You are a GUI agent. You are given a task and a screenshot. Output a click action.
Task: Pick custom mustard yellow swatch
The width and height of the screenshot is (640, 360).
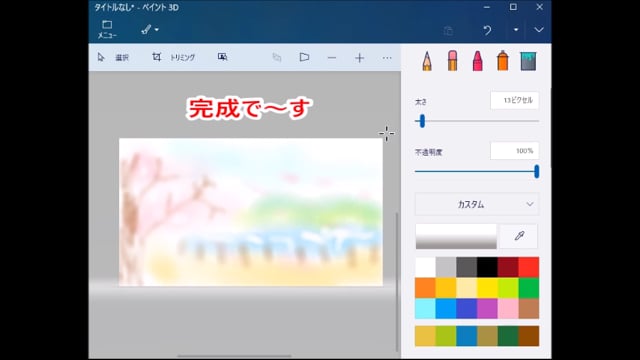[x=425, y=336]
